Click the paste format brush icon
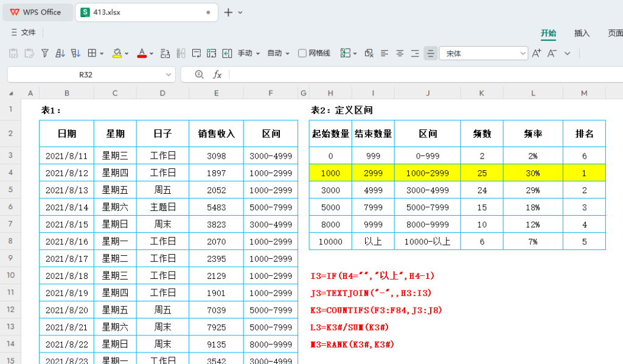This screenshot has height=364, width=623. (x=29, y=53)
